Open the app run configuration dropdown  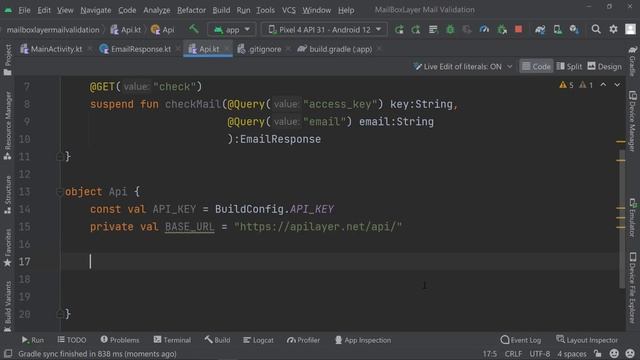[x=232, y=29]
